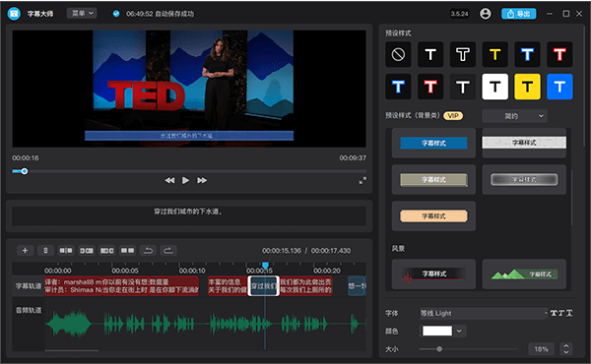Screen dimensions: 591x364
Task: Select the 我们都为此做出贡 subtitle clip
Action: 305,285
